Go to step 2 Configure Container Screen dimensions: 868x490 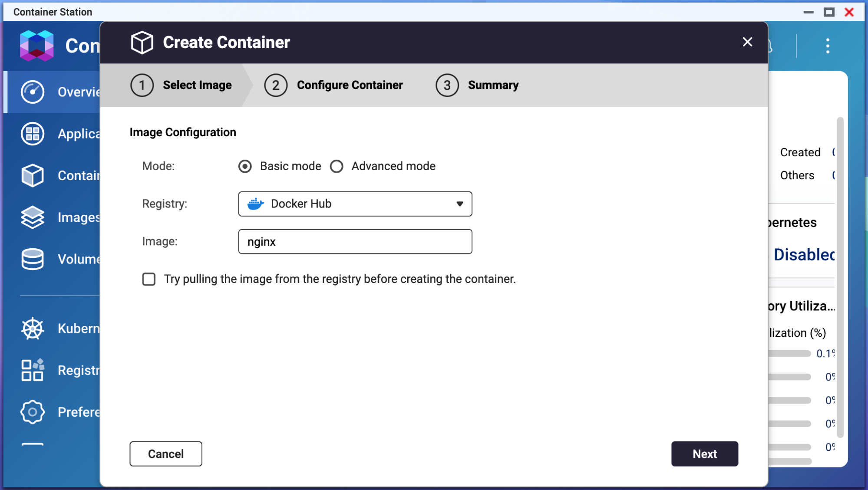click(x=333, y=85)
